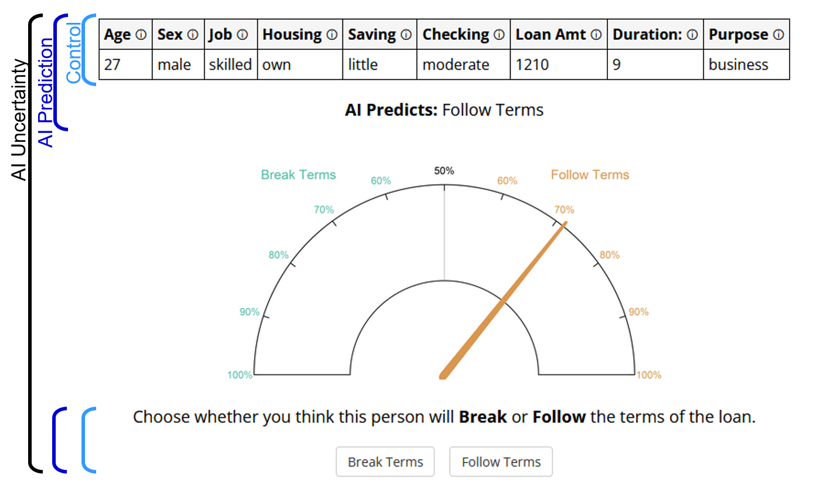Click the vertical Control label
The height and width of the screenshot is (504, 816).
[x=74, y=53]
